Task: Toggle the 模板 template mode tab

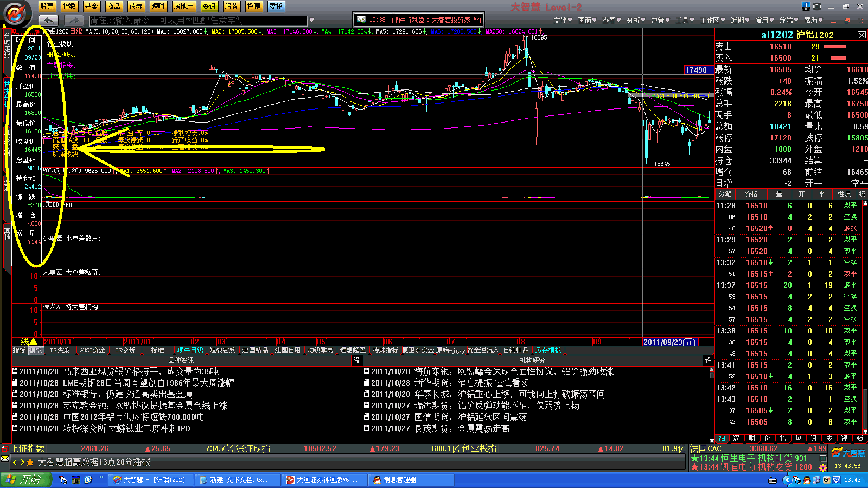Action: click(35, 350)
